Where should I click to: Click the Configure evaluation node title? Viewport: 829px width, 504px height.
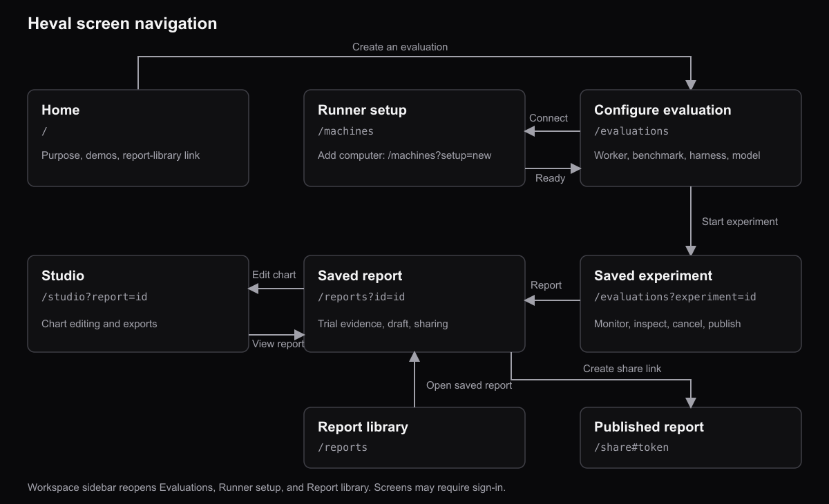(663, 110)
